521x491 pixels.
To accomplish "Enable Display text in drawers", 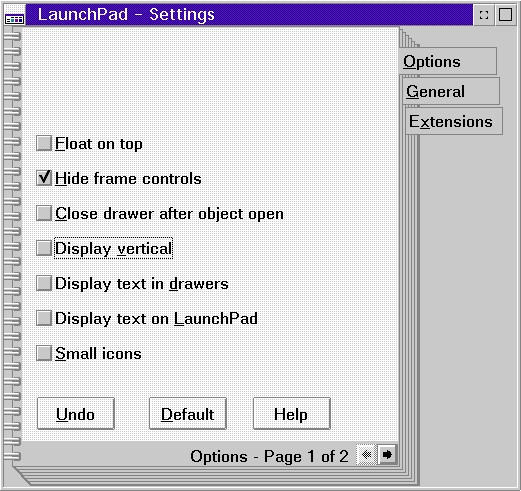I will pyautogui.click(x=44, y=283).
